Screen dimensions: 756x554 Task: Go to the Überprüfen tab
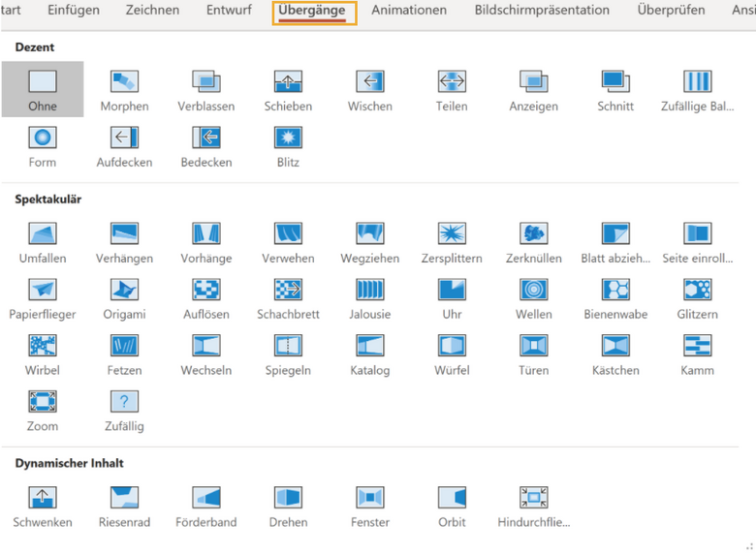pos(671,10)
